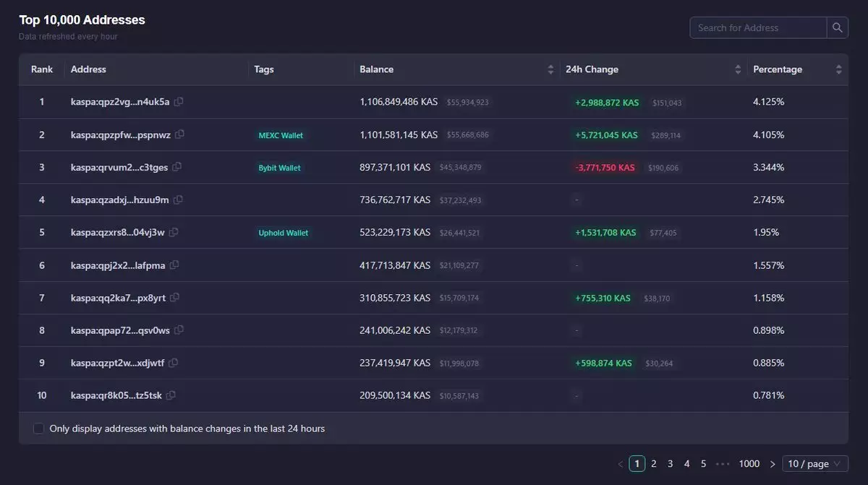This screenshot has height=485, width=868.
Task: Focus the Search for Address field
Action: [758, 27]
